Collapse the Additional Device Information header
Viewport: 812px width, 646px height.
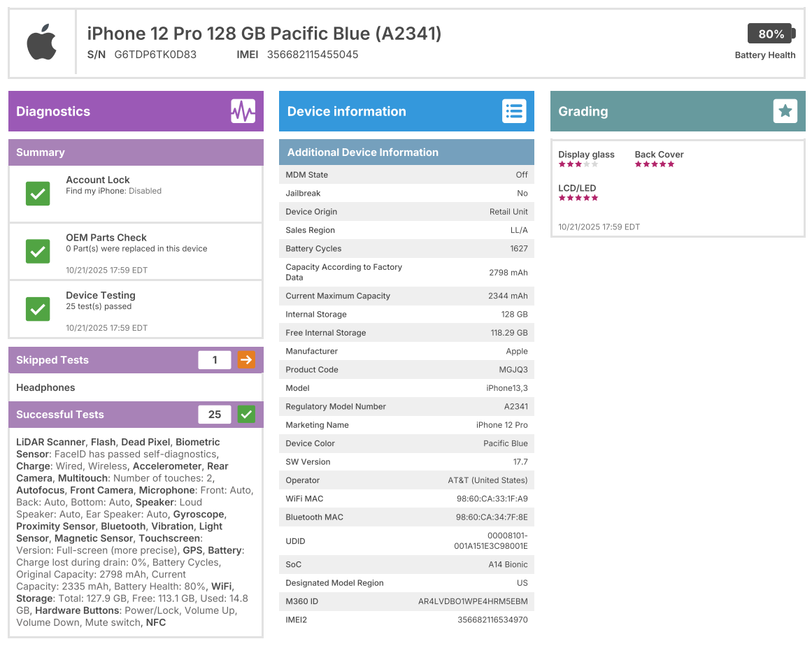pos(406,152)
